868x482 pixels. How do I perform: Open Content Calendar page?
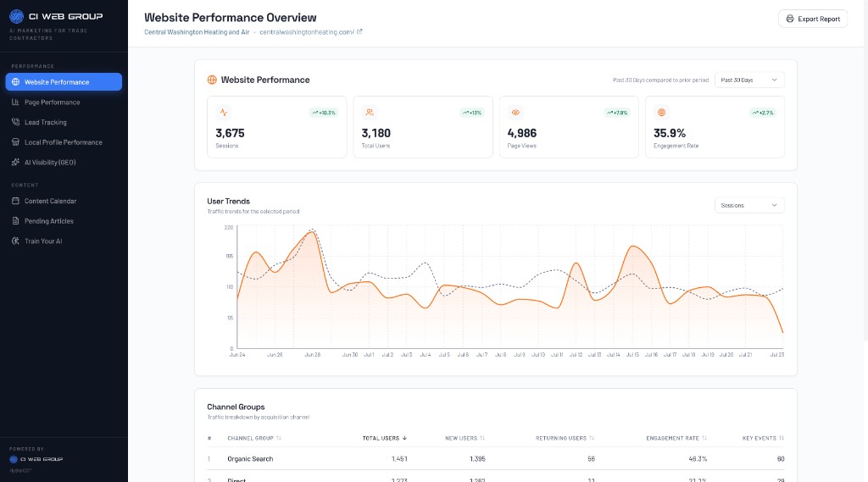coord(64,201)
